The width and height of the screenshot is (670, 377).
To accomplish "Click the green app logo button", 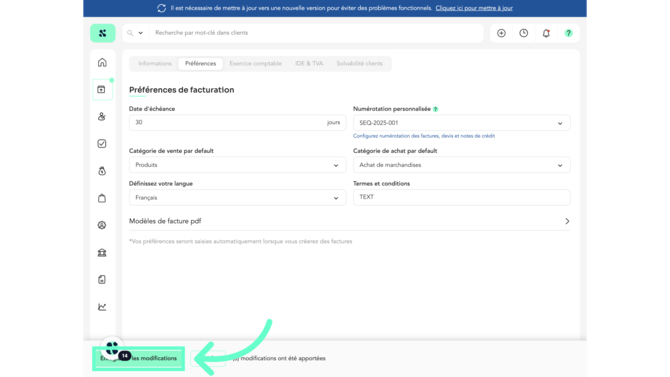I will click(103, 33).
